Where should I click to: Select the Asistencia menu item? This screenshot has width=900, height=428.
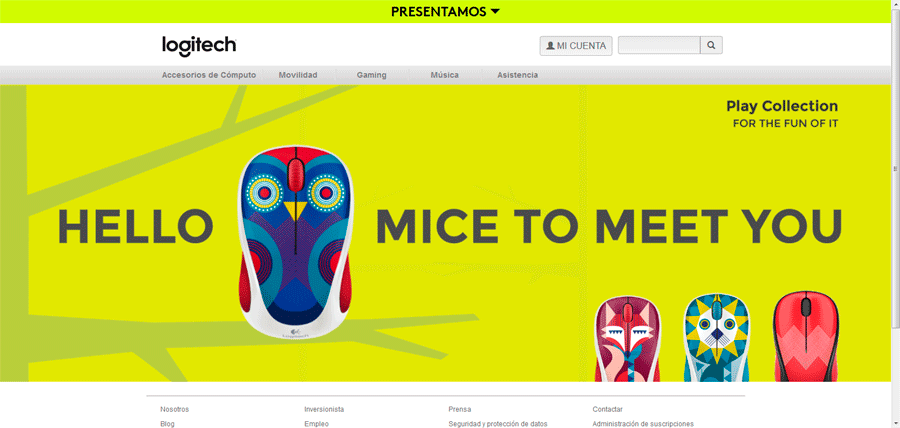click(517, 75)
